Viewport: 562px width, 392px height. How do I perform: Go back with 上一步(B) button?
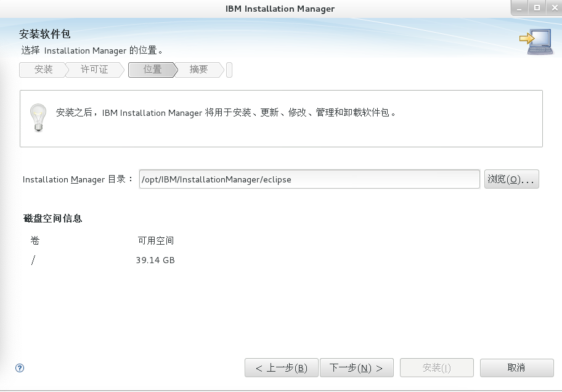point(282,367)
